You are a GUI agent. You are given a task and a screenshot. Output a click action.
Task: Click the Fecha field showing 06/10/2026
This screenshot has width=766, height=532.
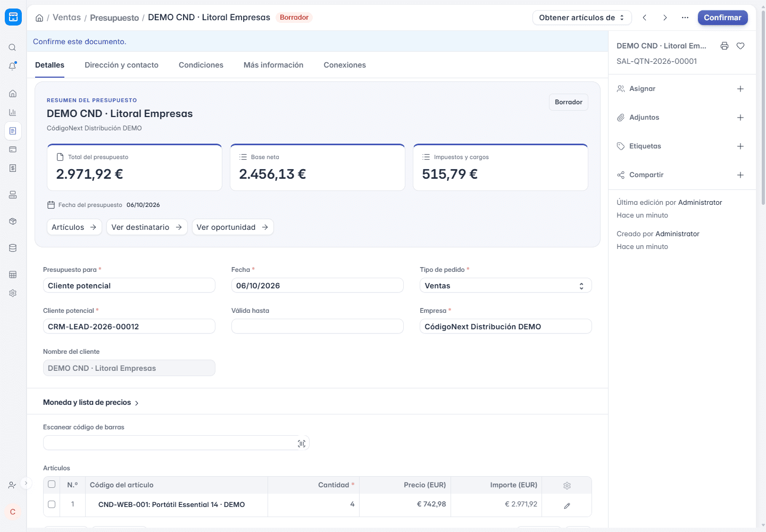click(x=318, y=286)
